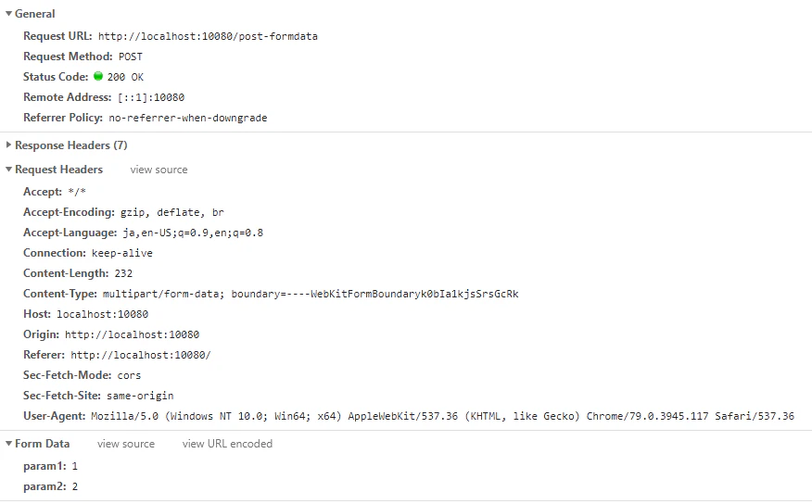Viewport: 812px width, 504px height.
Task: Click view URL encoded link
Action: coord(227,444)
